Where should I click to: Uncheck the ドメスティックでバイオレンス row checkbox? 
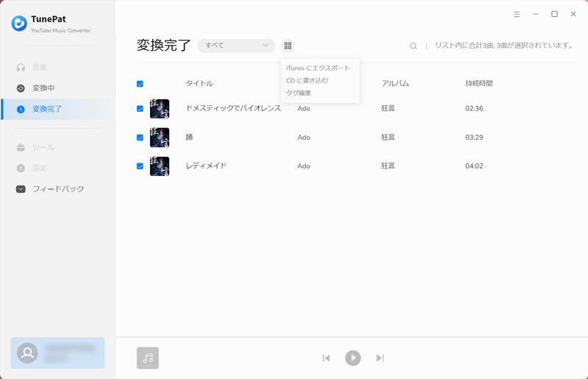click(x=140, y=109)
